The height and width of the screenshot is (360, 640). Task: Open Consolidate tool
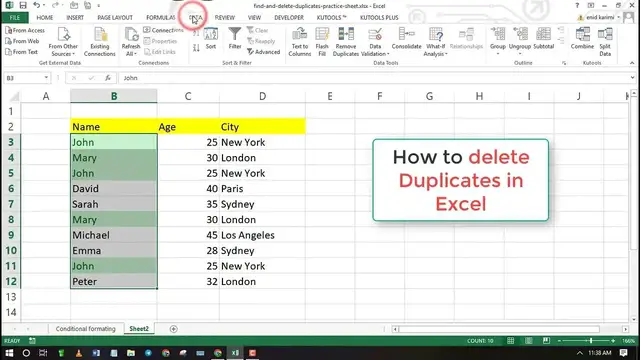406,39
